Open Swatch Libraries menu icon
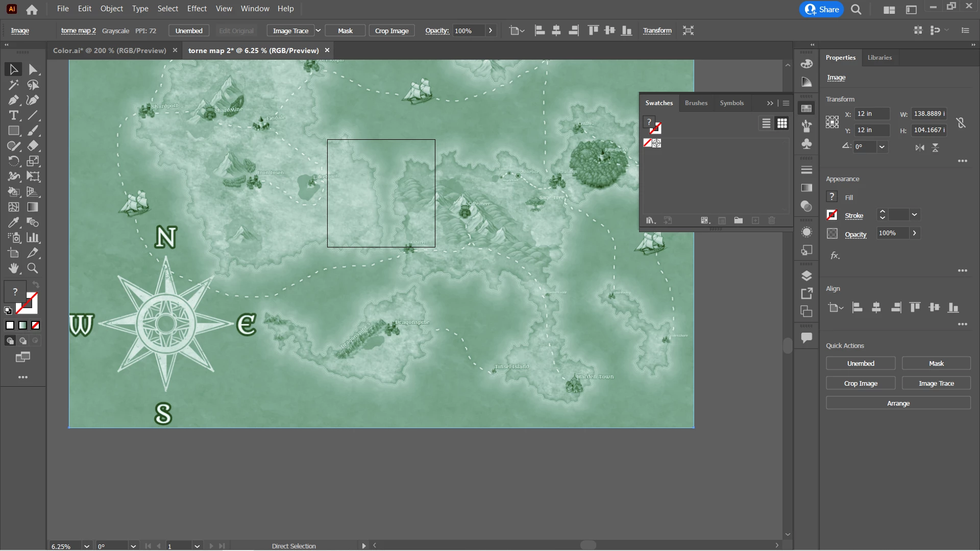This screenshot has width=980, height=551. (x=650, y=220)
